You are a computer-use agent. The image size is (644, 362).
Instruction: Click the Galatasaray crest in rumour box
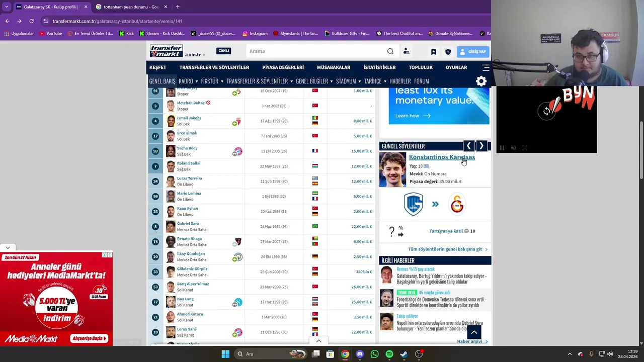[457, 204]
